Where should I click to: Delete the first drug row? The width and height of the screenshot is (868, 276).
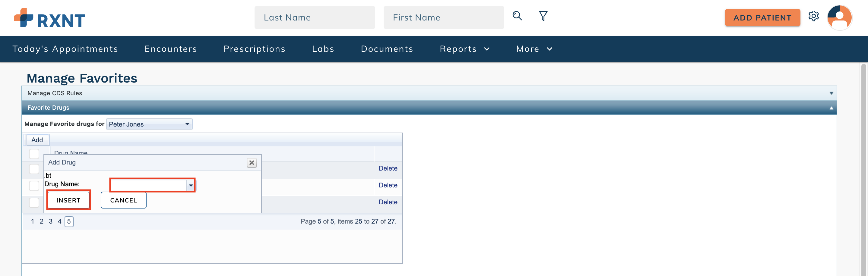388,168
